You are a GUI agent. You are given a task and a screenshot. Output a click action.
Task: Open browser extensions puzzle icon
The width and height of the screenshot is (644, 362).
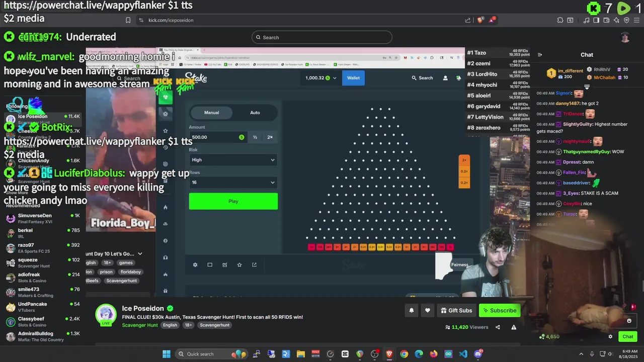point(560,20)
